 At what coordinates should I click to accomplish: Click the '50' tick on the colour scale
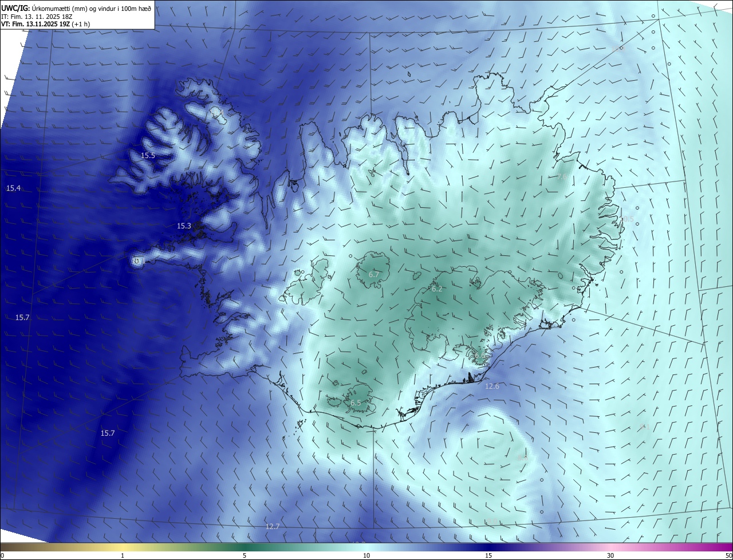(x=728, y=555)
